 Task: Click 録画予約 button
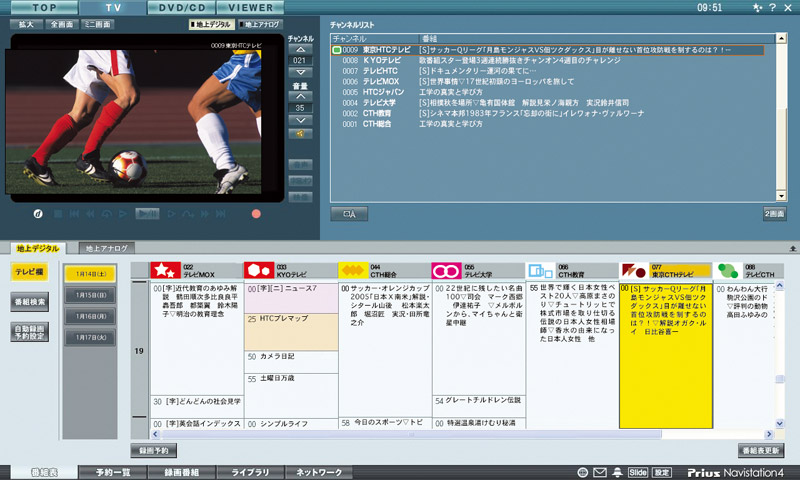[154, 450]
